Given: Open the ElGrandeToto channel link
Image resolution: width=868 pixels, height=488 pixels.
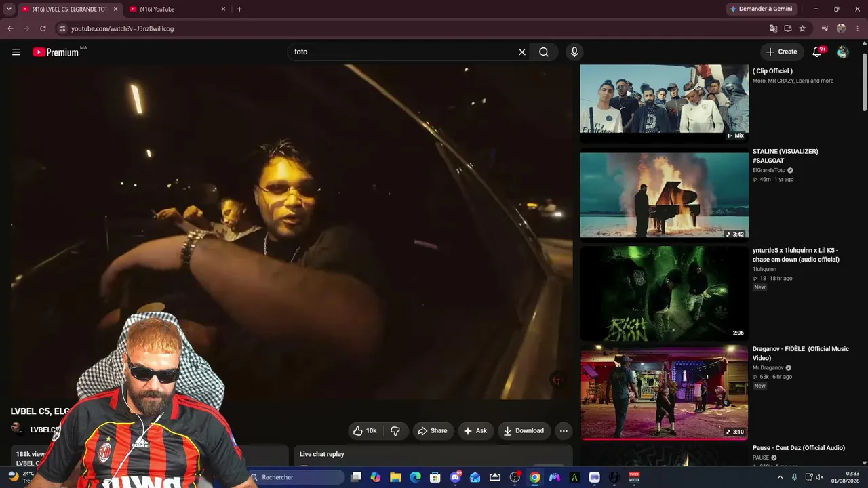Looking at the screenshot, I should (x=769, y=170).
